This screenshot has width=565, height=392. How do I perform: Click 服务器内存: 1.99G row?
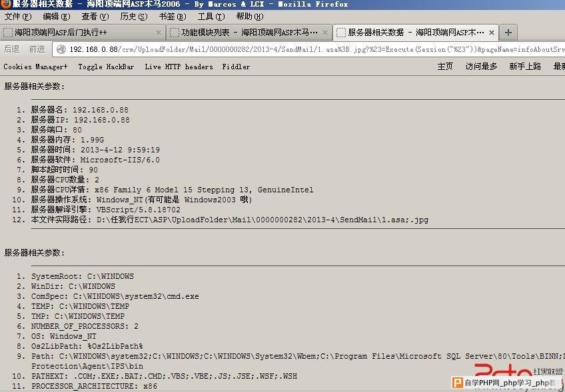67,140
